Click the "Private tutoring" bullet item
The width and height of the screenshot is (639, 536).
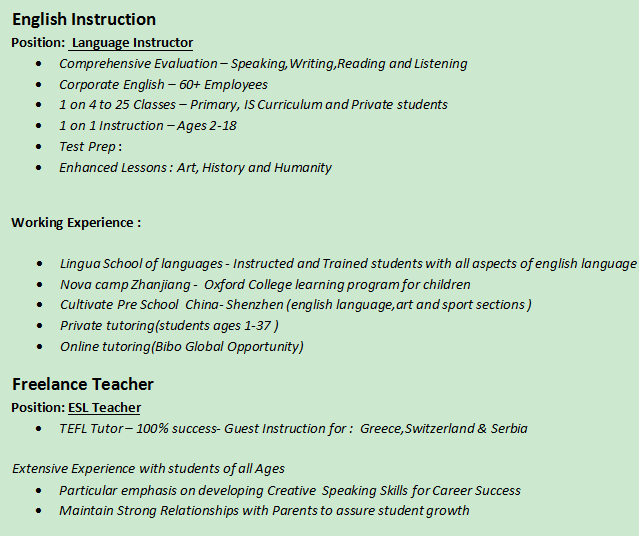(x=168, y=326)
